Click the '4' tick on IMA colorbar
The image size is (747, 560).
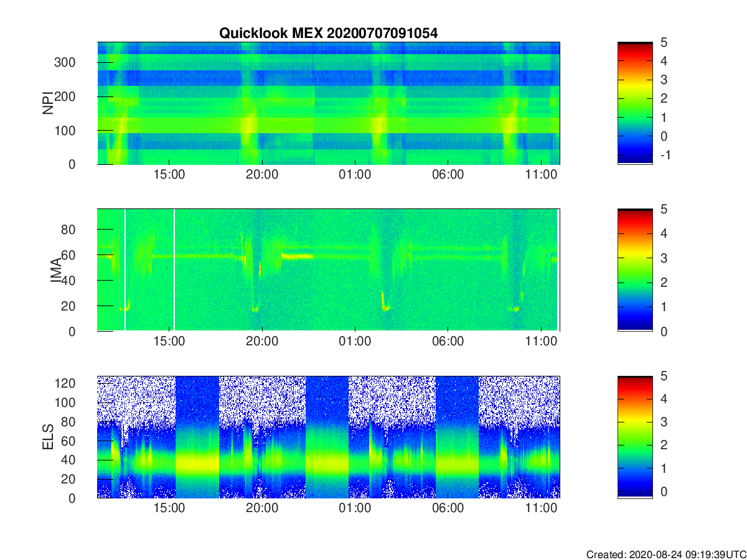click(x=664, y=233)
